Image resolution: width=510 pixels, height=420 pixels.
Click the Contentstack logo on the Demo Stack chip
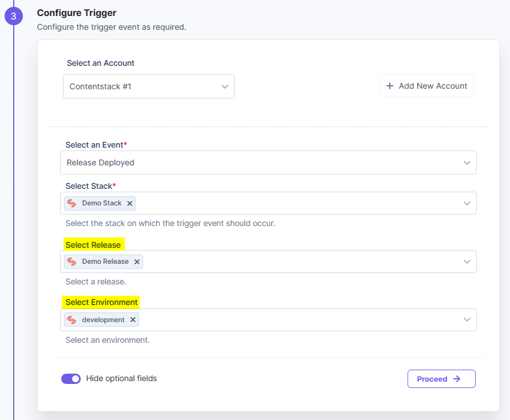(73, 203)
